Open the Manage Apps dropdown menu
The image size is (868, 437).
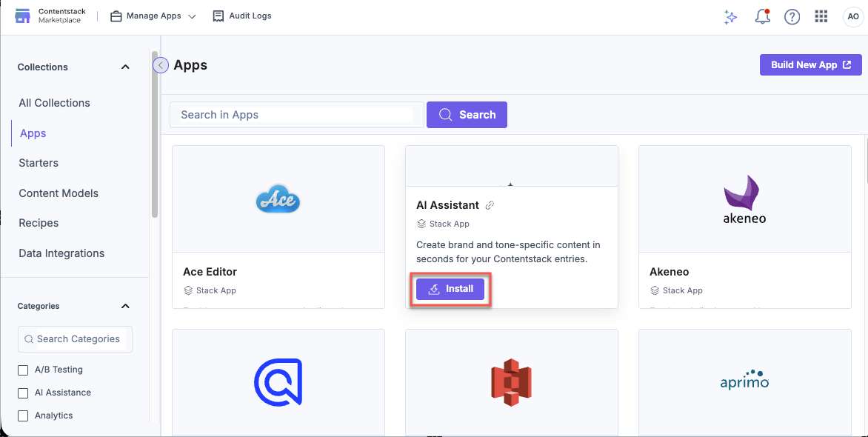pos(153,16)
